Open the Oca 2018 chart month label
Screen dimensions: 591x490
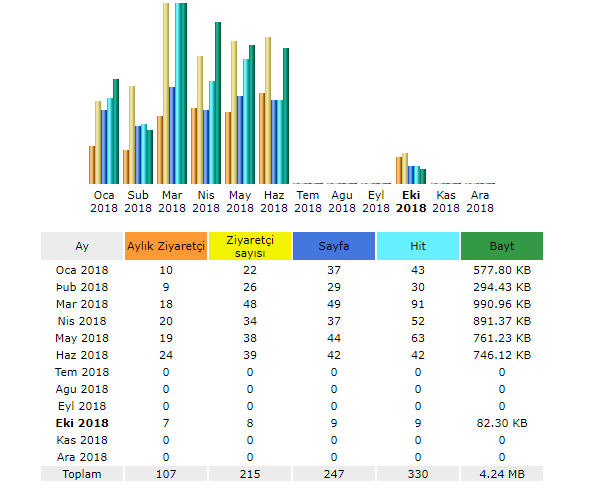tap(104, 202)
